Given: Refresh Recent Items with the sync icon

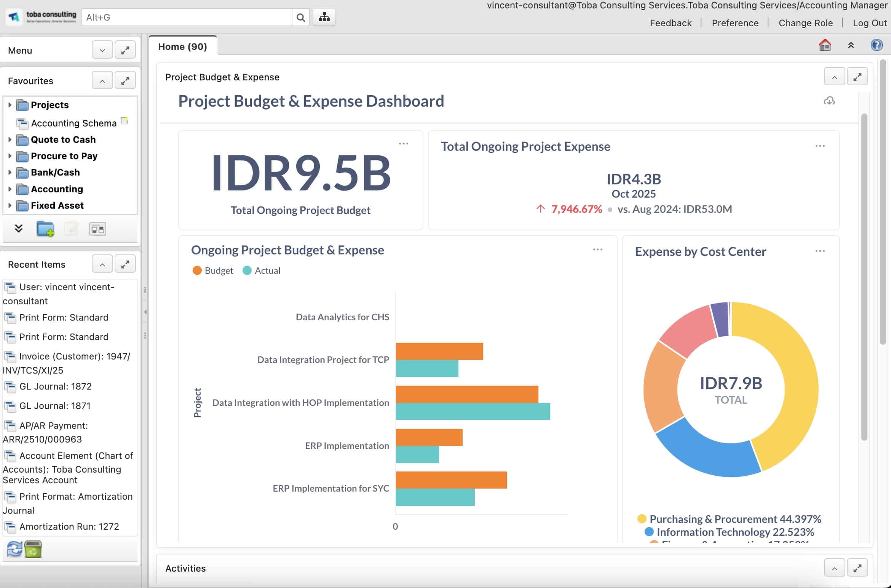Looking at the screenshot, I should (x=14, y=549).
